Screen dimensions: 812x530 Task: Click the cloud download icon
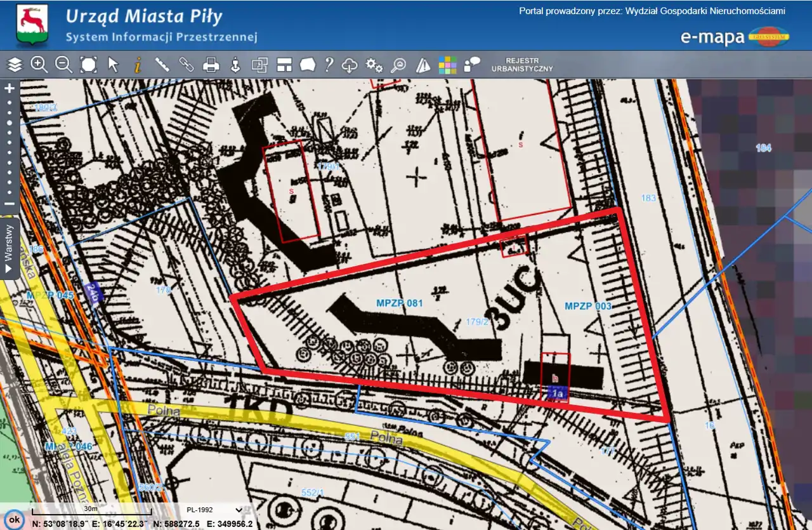click(350, 65)
